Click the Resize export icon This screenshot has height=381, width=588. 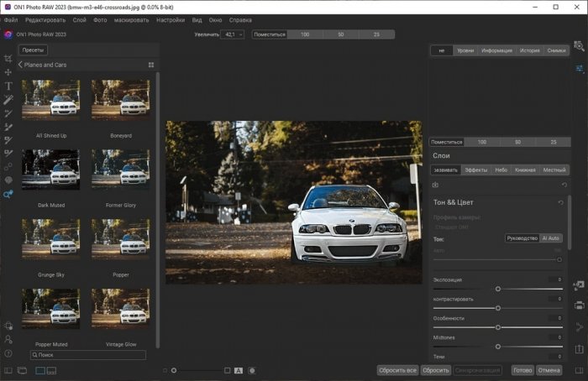579,285
